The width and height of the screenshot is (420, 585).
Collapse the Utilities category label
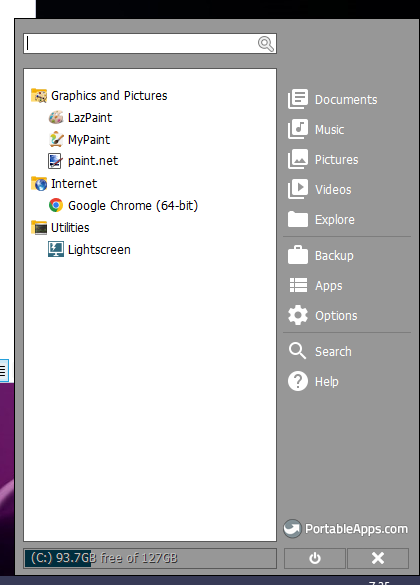[70, 228]
